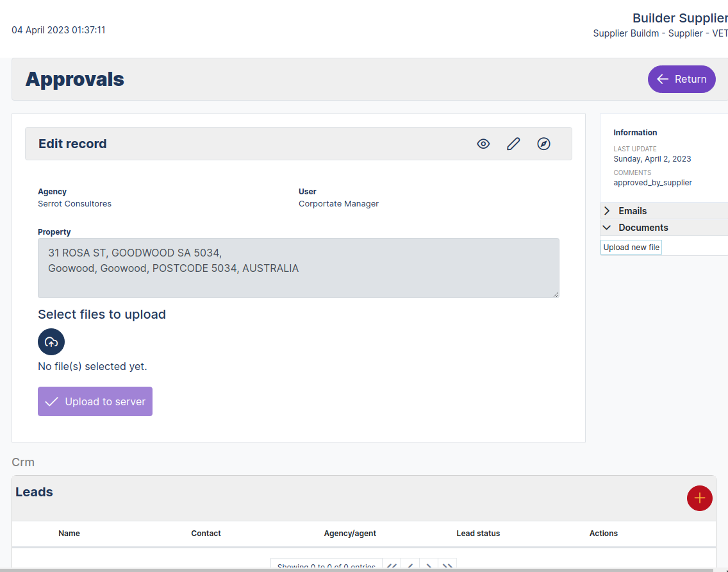Click the Upload to server button
The image size is (728, 572).
pyautogui.click(x=95, y=401)
